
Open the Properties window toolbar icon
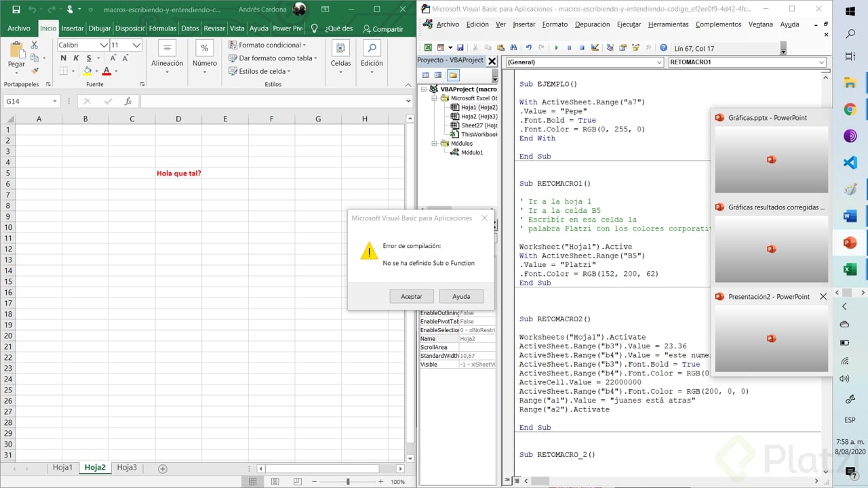point(623,48)
